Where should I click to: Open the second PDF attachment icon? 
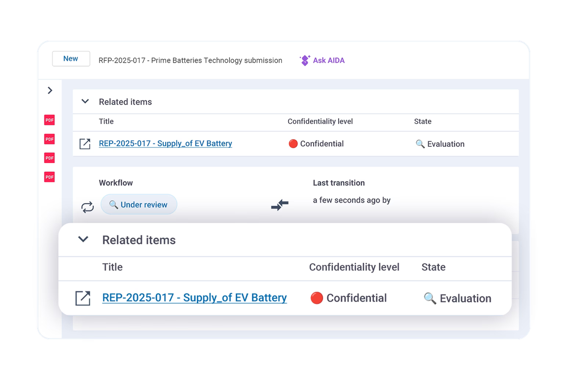tap(49, 139)
